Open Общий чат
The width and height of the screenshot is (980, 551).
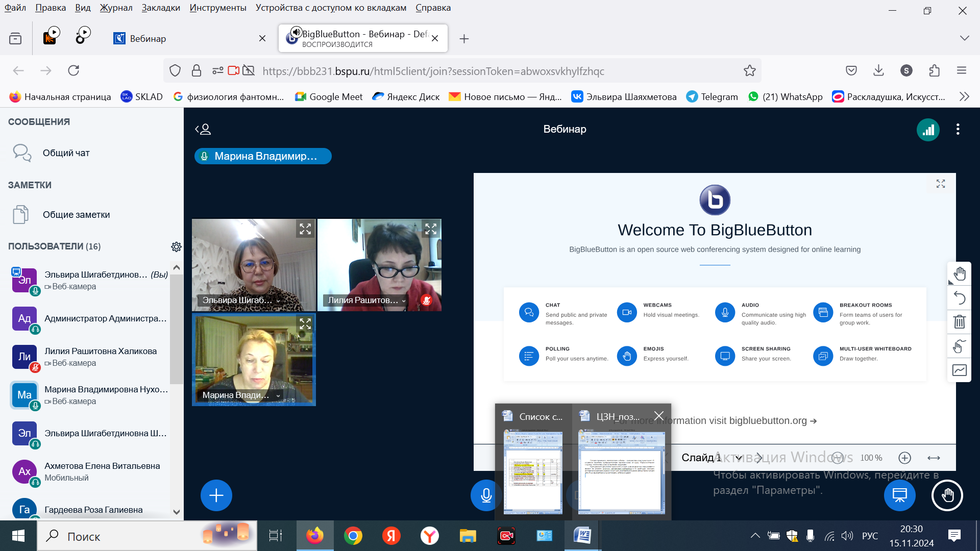[x=66, y=153]
